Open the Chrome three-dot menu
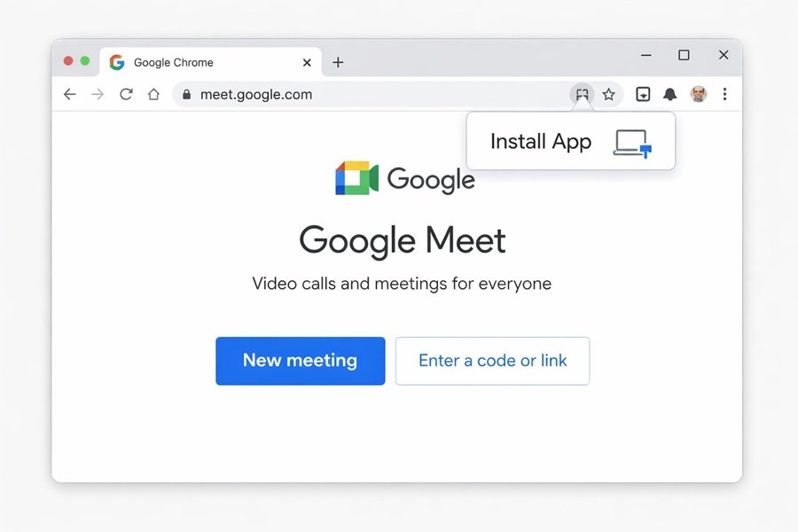This screenshot has height=532, width=798. 724,94
